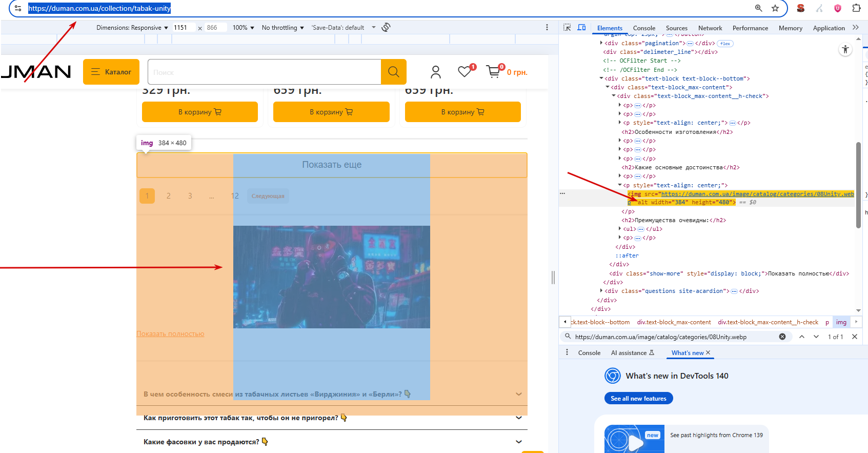Expand the div class pagination node
Image resolution: width=868 pixels, height=453 pixels.
[x=601, y=43]
